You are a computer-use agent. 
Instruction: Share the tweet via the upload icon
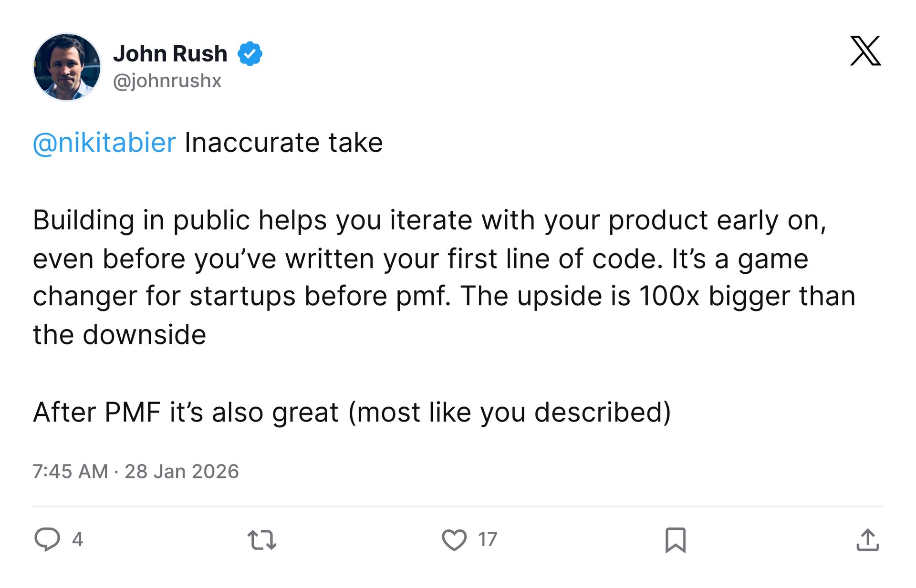[867, 540]
